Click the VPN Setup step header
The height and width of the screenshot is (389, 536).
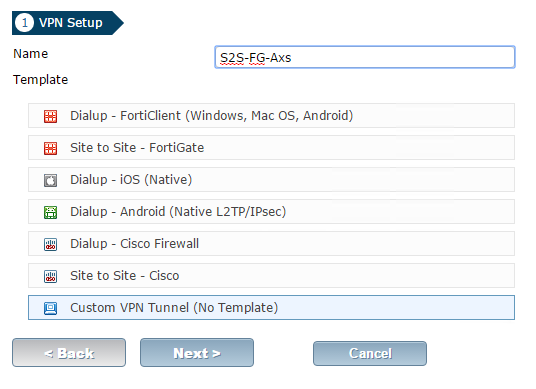tap(68, 23)
